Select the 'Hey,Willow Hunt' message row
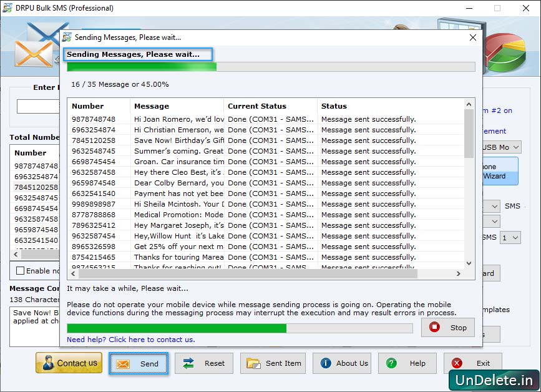 click(x=266, y=236)
